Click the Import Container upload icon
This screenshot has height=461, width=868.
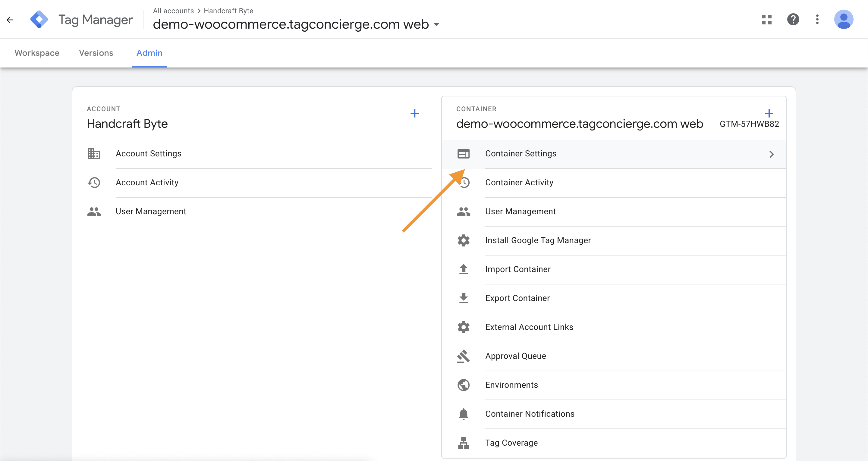(463, 270)
